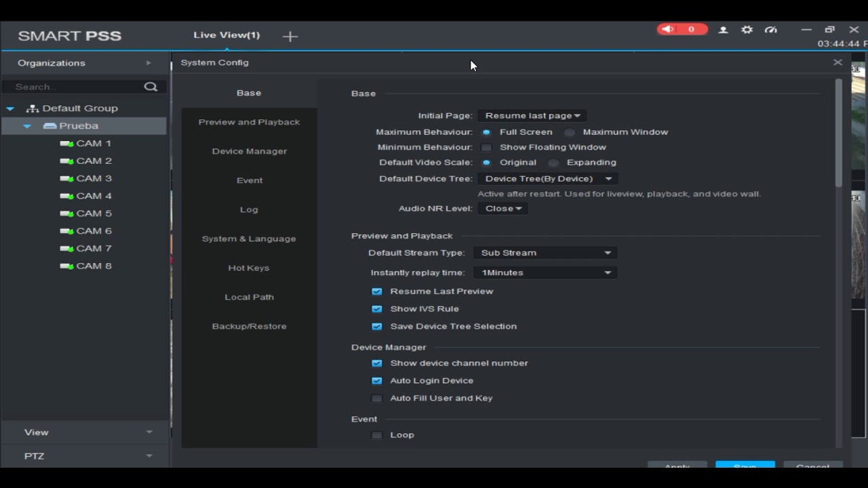Click the CAM 4 camera icon
This screenshot has height=488, width=868.
tap(66, 197)
